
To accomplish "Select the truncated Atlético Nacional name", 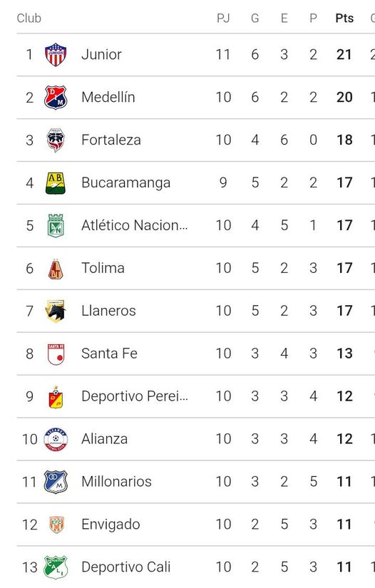I will (135, 226).
